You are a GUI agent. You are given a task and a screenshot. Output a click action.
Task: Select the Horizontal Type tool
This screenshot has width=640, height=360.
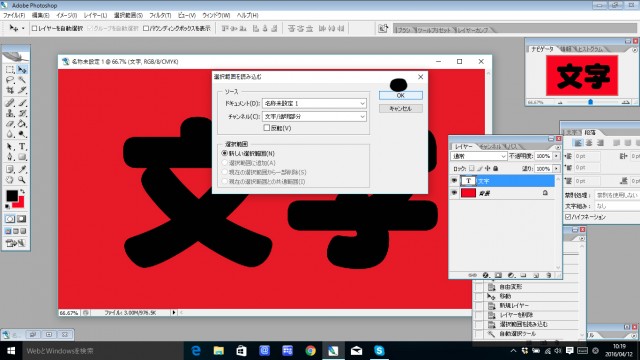coord(22,147)
